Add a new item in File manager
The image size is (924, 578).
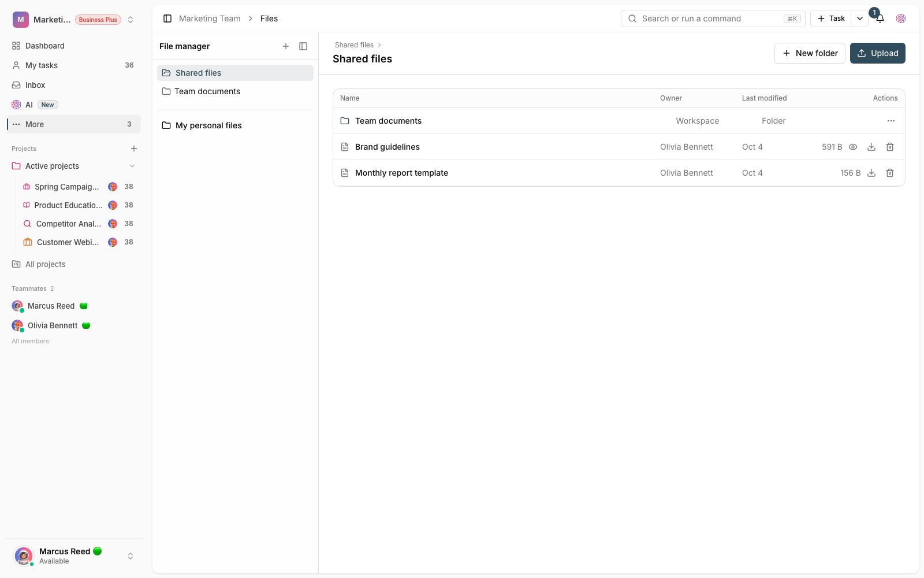(x=286, y=46)
